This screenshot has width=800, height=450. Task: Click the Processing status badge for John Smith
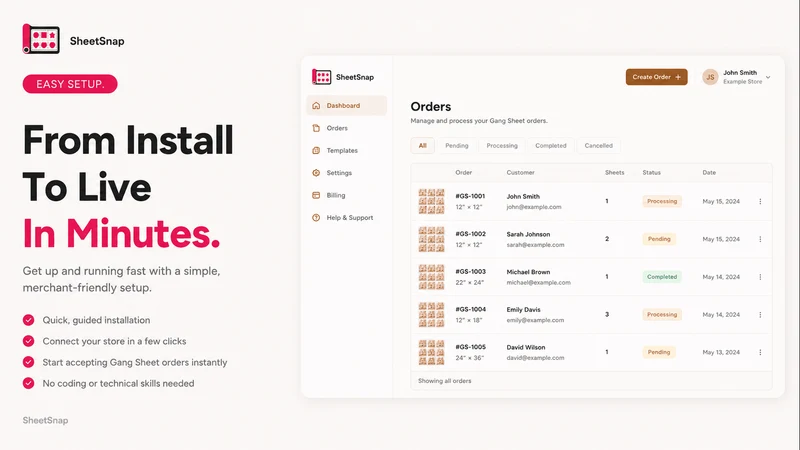click(x=662, y=202)
